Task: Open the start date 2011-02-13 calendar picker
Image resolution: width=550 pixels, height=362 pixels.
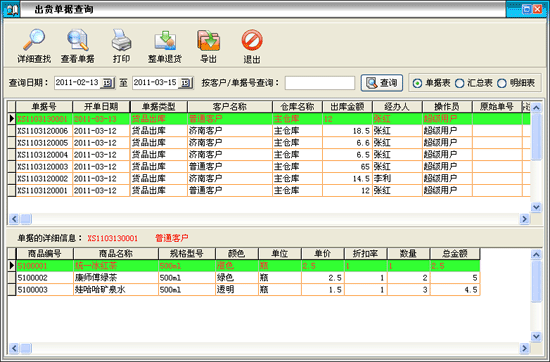Action: (x=107, y=83)
